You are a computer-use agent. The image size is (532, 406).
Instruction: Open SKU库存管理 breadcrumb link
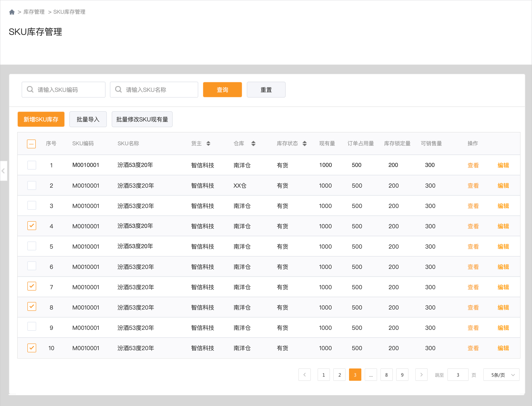(69, 12)
